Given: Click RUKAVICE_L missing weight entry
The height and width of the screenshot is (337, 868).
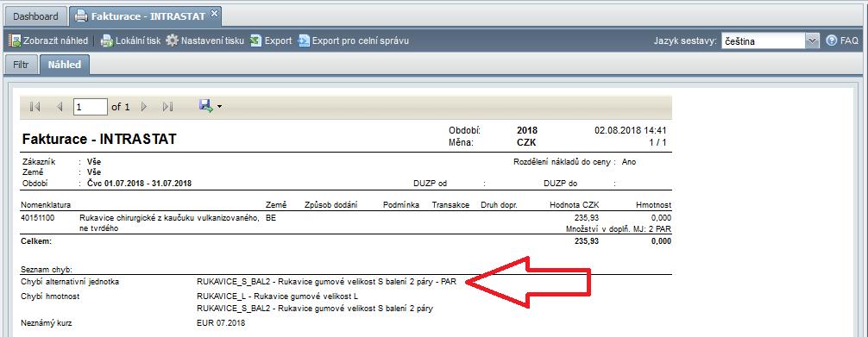Looking at the screenshot, I should click(x=277, y=296).
